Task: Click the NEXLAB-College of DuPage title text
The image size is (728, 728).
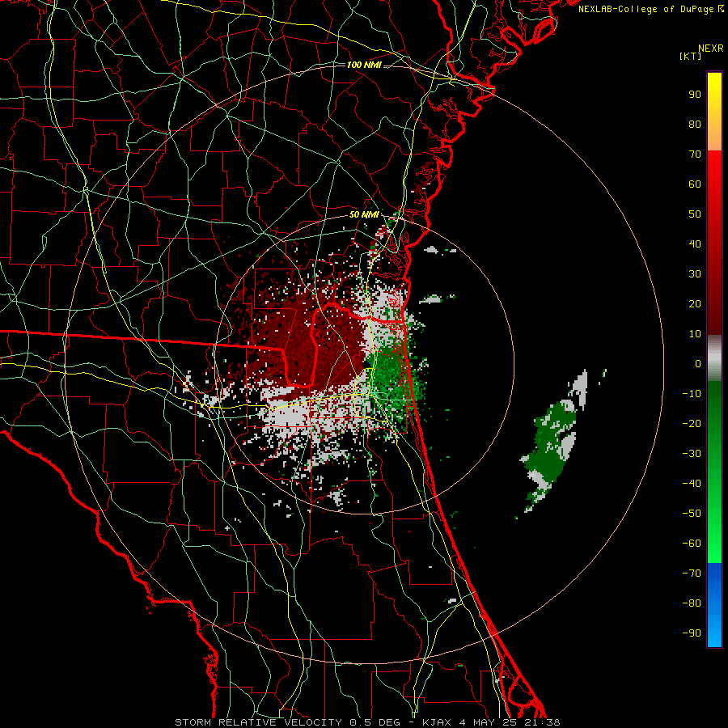Action: pos(651,9)
